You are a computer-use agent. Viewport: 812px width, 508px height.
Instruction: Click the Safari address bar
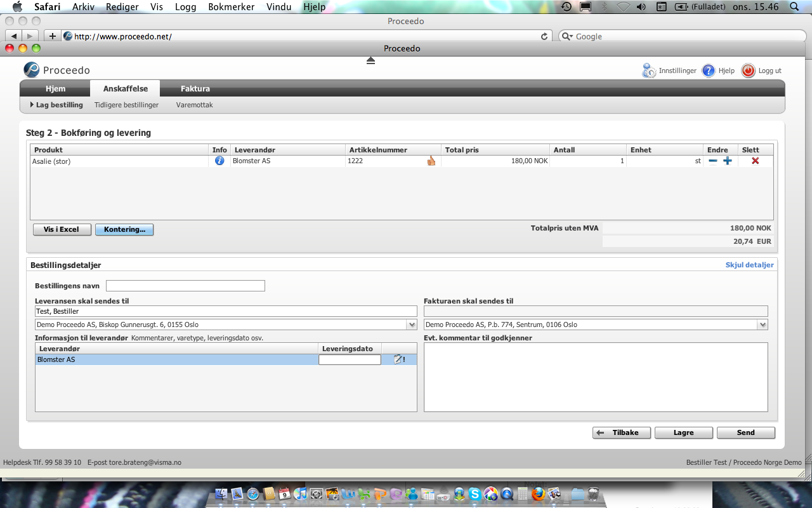click(306, 36)
